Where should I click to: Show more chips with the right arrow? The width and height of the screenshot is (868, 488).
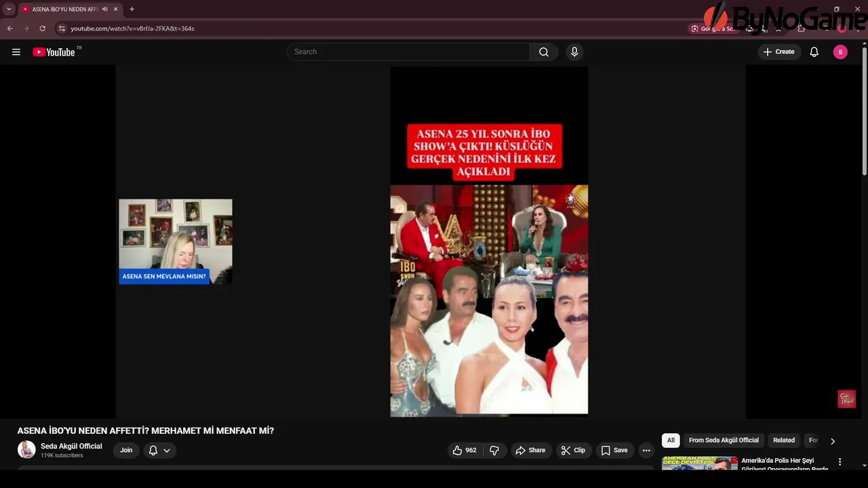click(833, 441)
